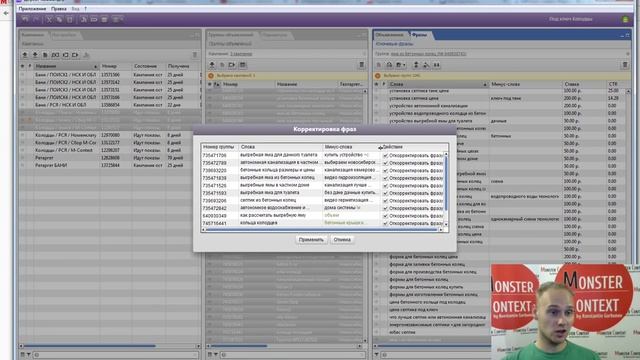This screenshot has width=640, height=360.
Task: Toggle the action checkbox for 'выгребная яма из бетонных колец'
Action: [x=385, y=178]
